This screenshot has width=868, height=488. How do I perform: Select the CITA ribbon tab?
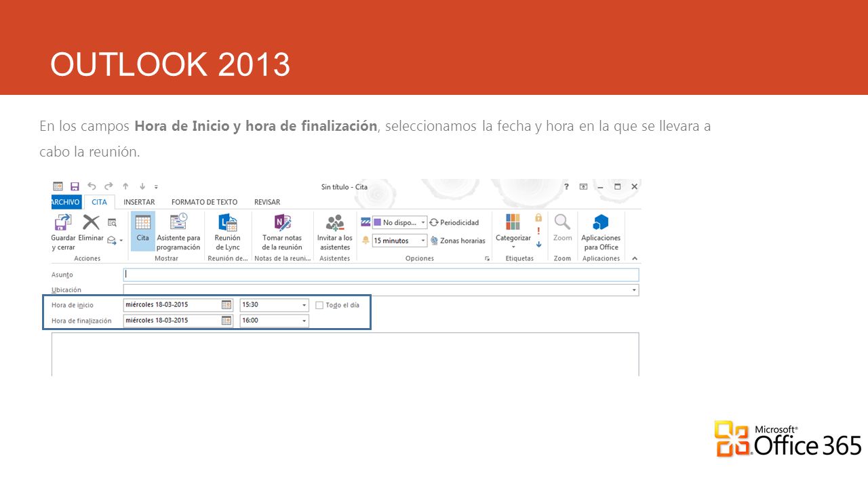tap(99, 202)
